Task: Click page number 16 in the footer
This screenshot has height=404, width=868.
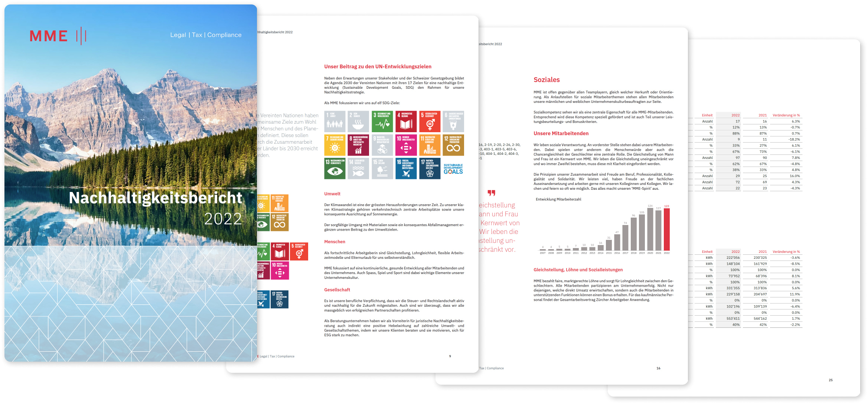Action: [658, 368]
